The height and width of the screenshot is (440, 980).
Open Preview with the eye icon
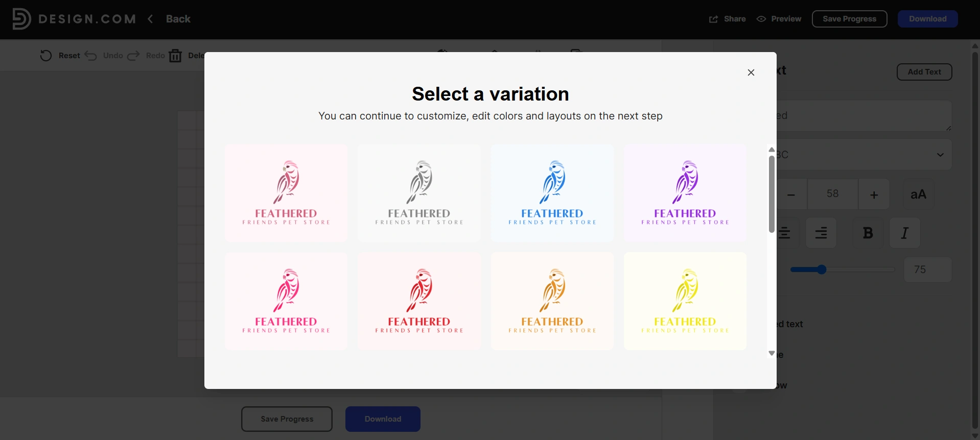pyautogui.click(x=761, y=19)
